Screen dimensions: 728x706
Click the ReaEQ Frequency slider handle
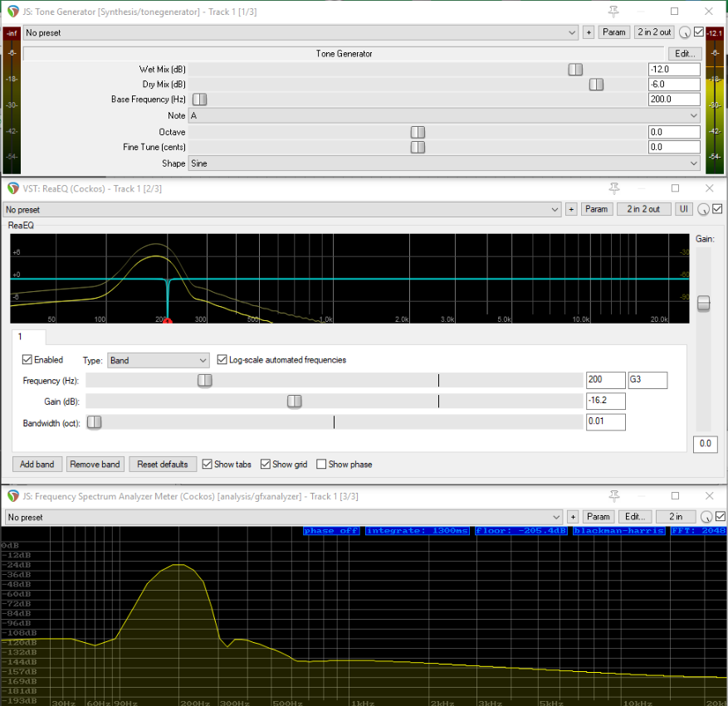205,380
